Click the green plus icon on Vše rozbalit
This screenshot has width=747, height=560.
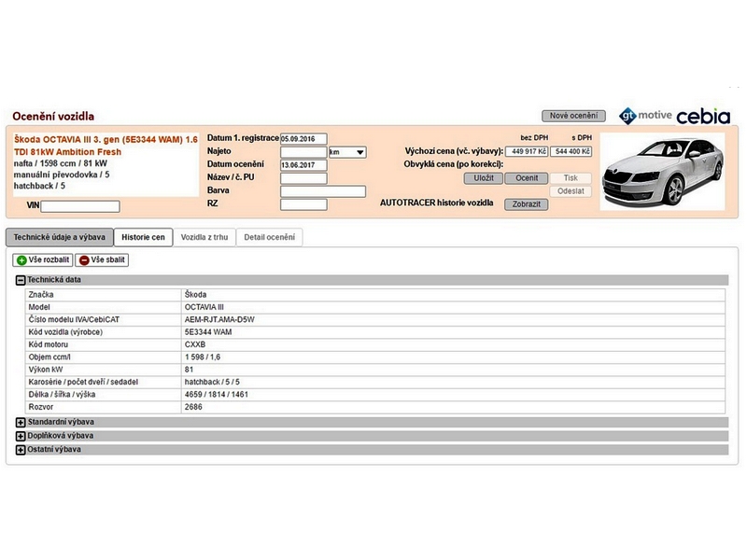[x=21, y=260]
